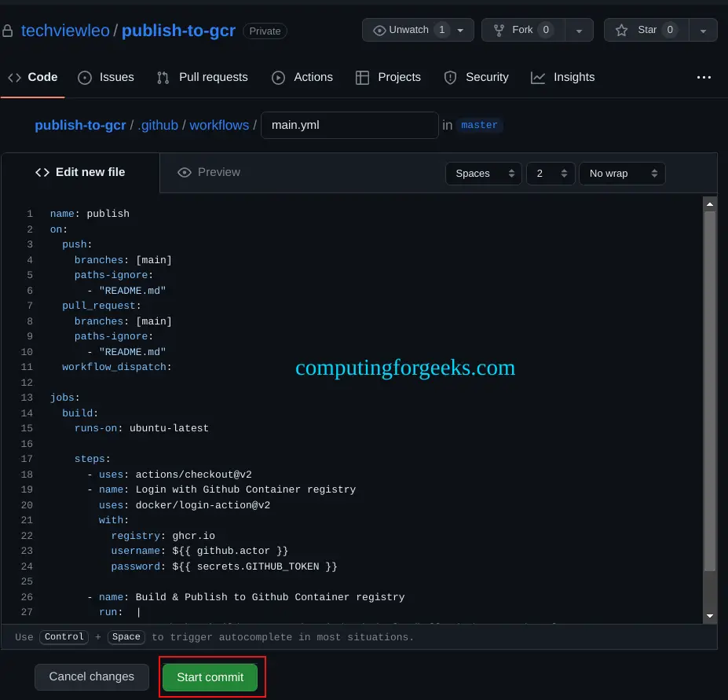
Task: Open the techviewleo owner link
Action: (65, 31)
